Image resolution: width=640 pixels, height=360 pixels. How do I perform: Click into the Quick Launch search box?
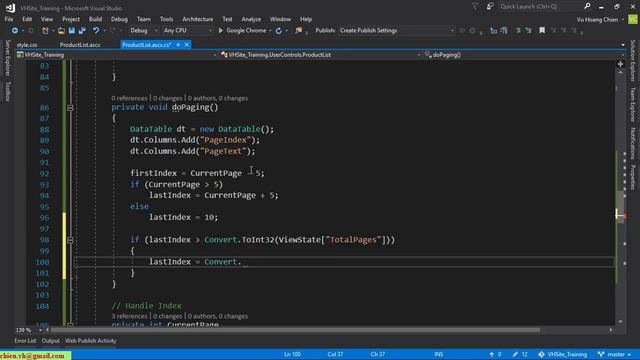[540, 6]
